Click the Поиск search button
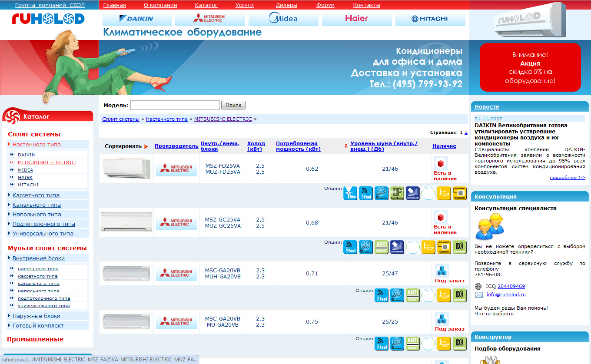 (233, 105)
